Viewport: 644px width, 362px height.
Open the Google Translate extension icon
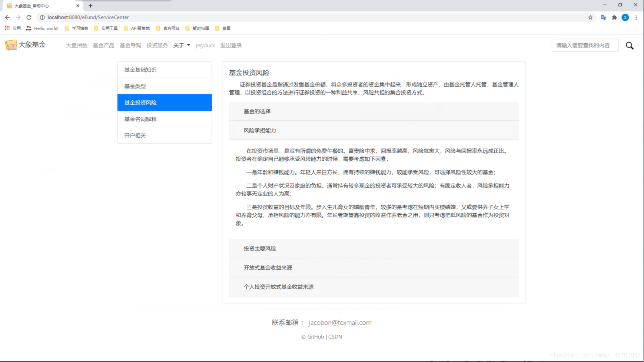click(604, 17)
